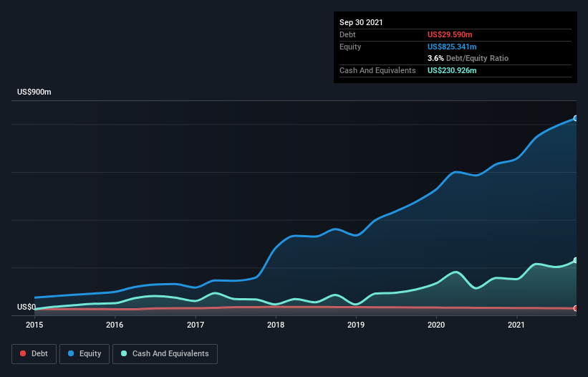This screenshot has height=377, width=588.
Task: Toggle the Equity legend button
Action: coord(85,354)
